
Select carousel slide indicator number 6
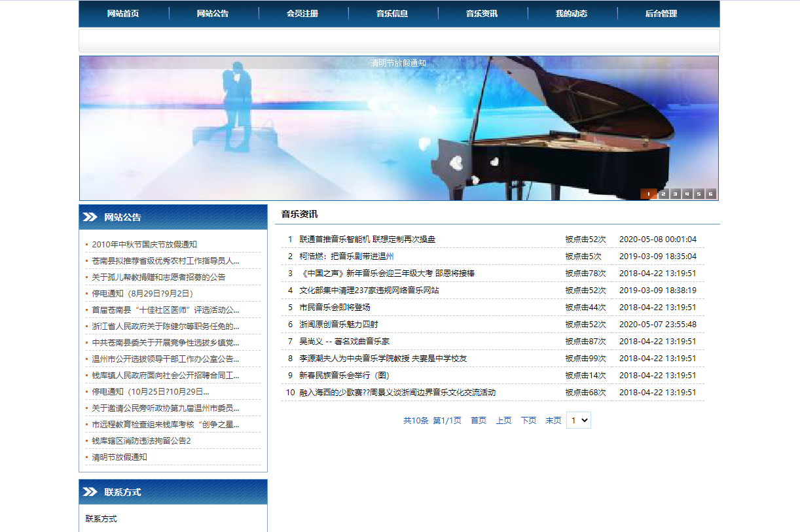coord(710,194)
